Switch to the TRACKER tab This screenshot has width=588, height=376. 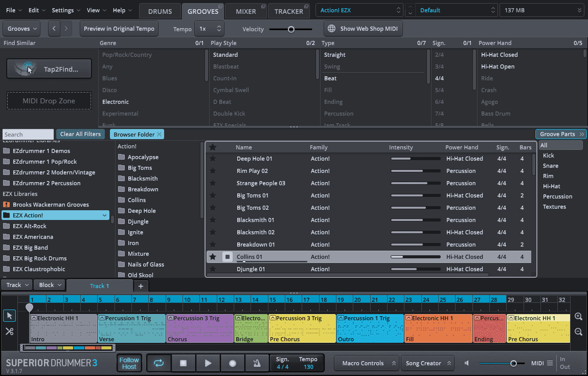click(288, 11)
